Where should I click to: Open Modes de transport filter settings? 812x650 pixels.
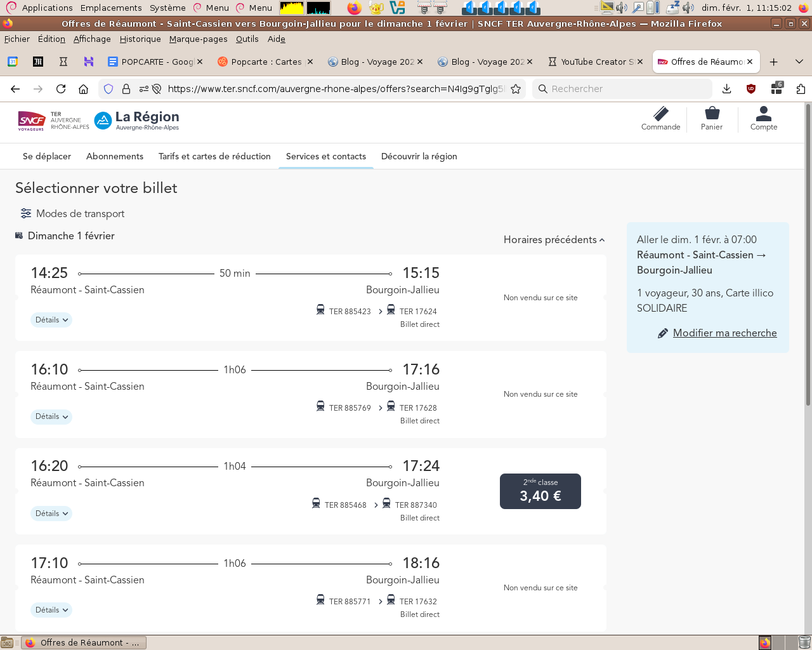[x=72, y=213]
